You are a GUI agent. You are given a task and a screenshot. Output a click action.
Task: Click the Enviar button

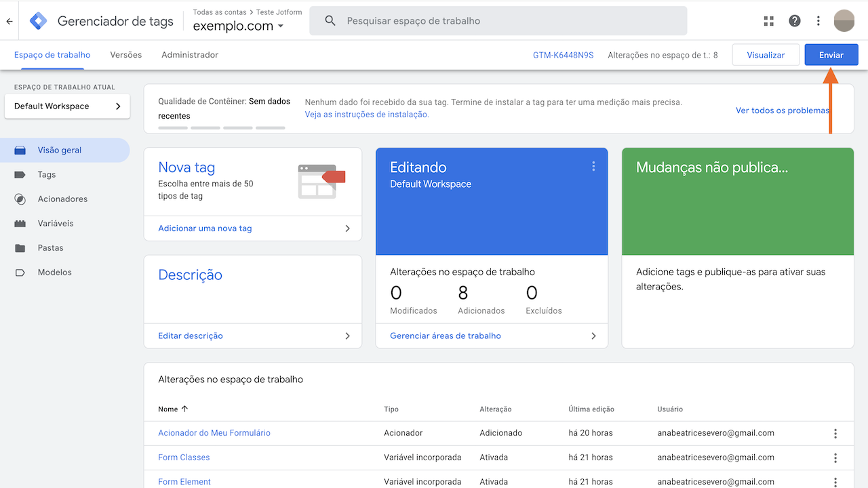(x=831, y=54)
